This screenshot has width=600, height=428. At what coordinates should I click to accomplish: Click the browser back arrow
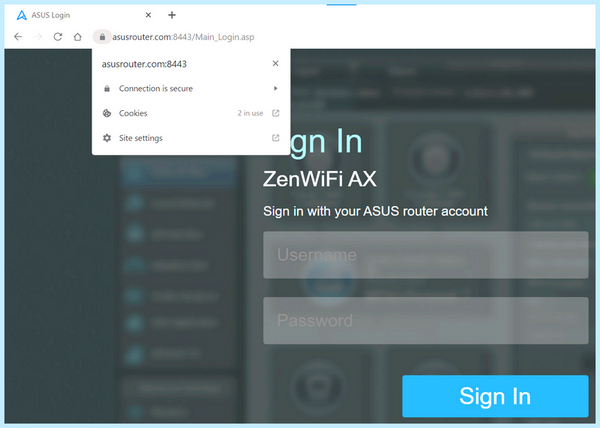pos(18,37)
